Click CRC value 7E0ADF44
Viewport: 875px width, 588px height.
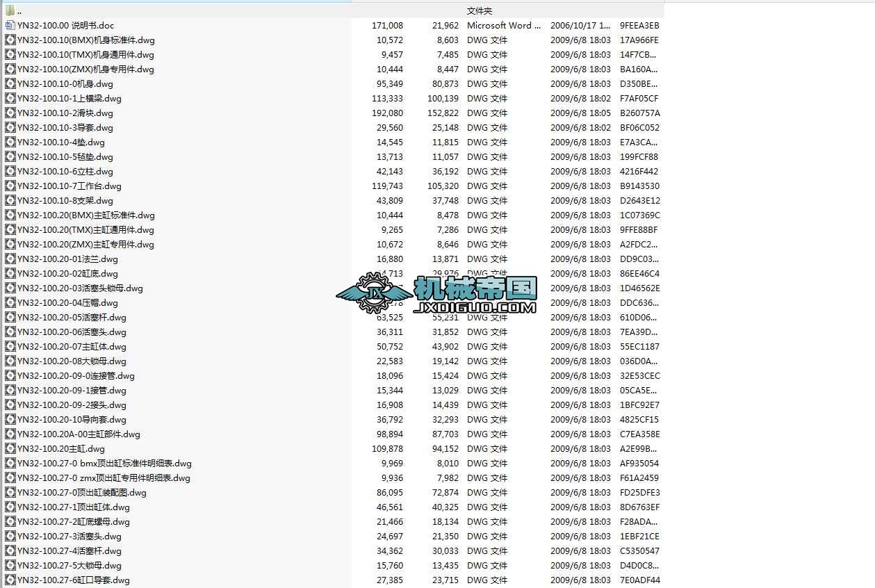(640, 580)
